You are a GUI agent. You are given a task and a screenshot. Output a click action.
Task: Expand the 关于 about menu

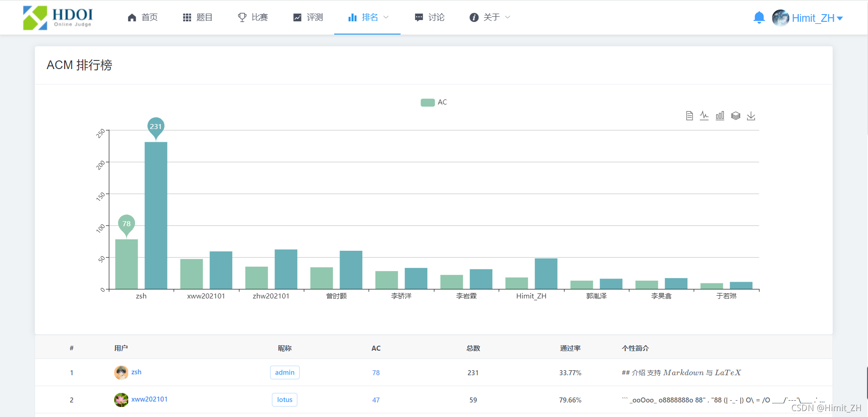click(490, 17)
